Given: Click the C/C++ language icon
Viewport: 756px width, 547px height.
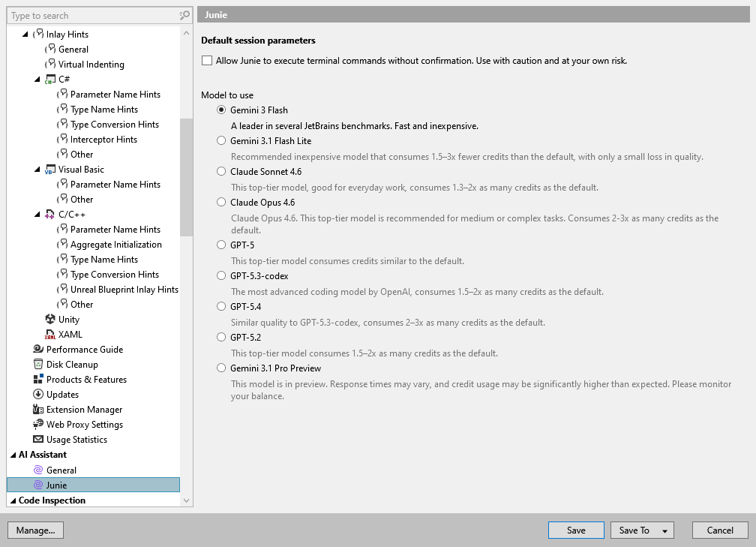Looking at the screenshot, I should [x=50, y=214].
